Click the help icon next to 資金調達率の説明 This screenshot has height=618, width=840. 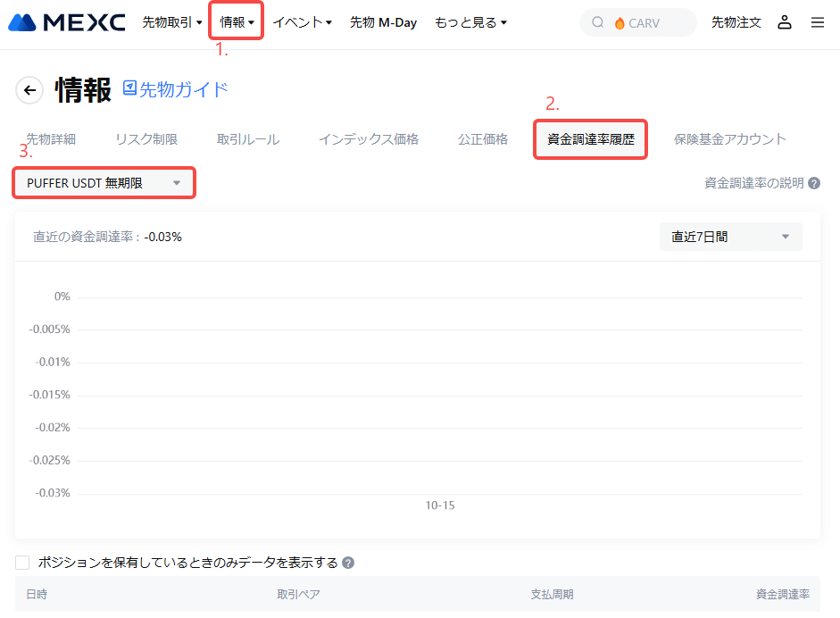pyautogui.click(x=814, y=183)
